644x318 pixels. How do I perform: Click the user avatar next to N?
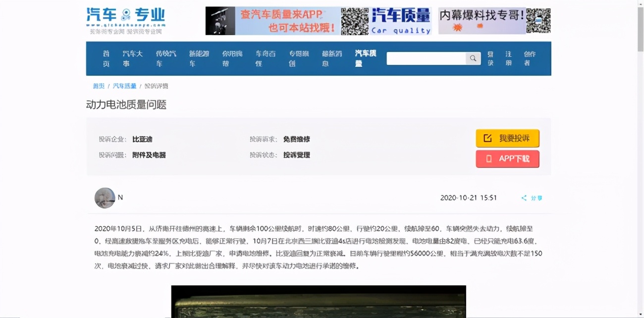[105, 198]
